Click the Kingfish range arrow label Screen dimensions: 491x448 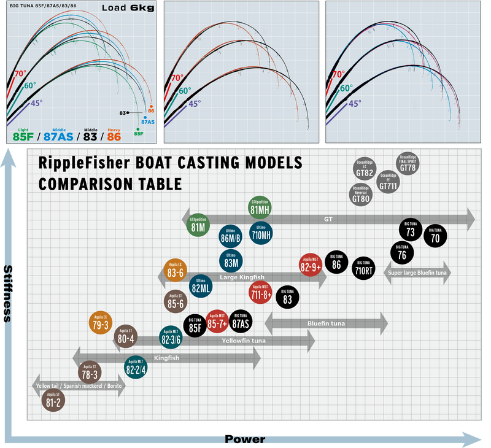pyautogui.click(x=166, y=358)
